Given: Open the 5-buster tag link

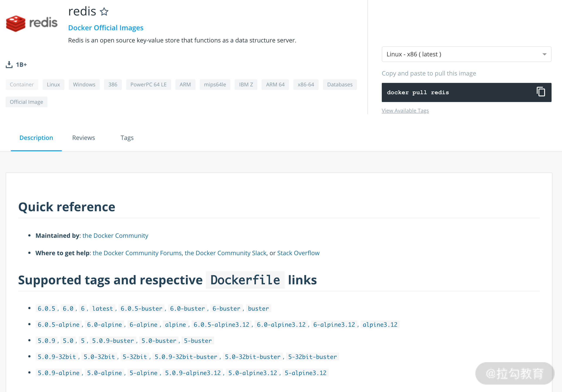Looking at the screenshot, I should pos(198,341).
